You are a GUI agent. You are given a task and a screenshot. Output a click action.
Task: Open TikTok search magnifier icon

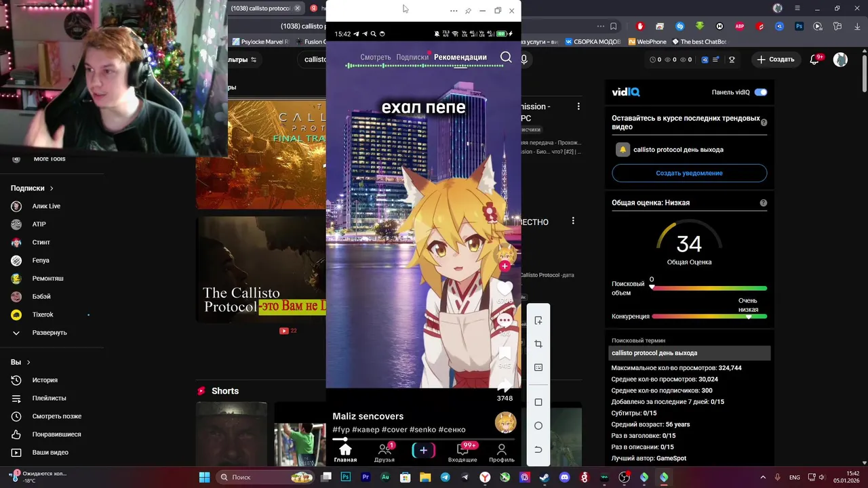(506, 58)
